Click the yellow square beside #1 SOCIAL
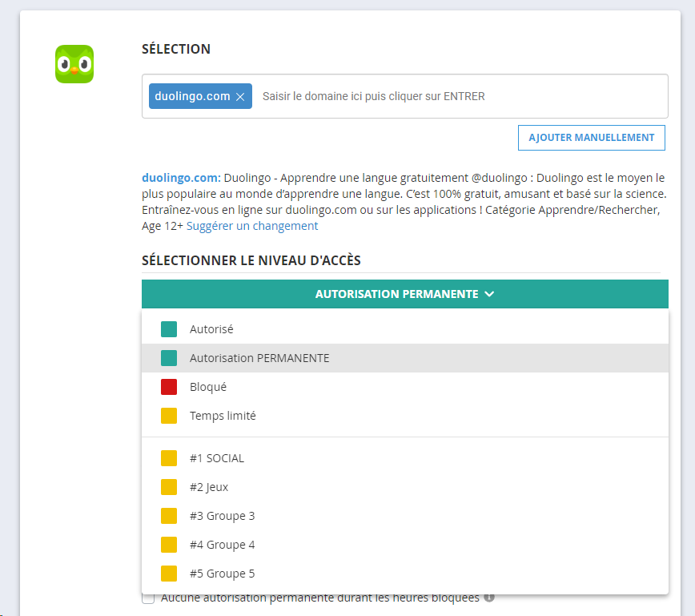 167,457
